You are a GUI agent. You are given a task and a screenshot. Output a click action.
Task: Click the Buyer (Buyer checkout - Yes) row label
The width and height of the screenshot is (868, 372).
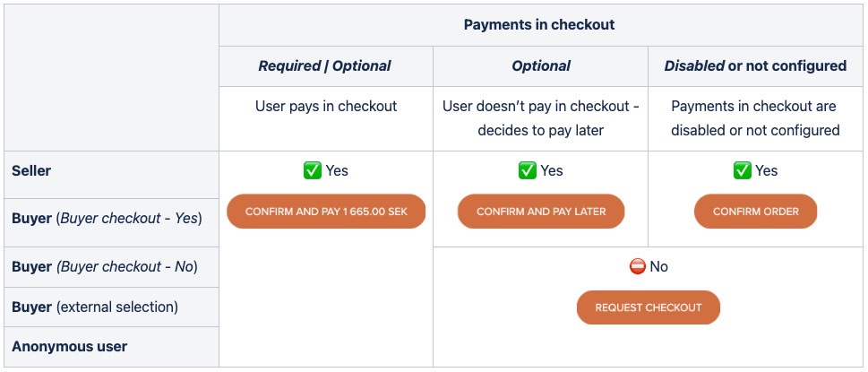[x=107, y=219]
